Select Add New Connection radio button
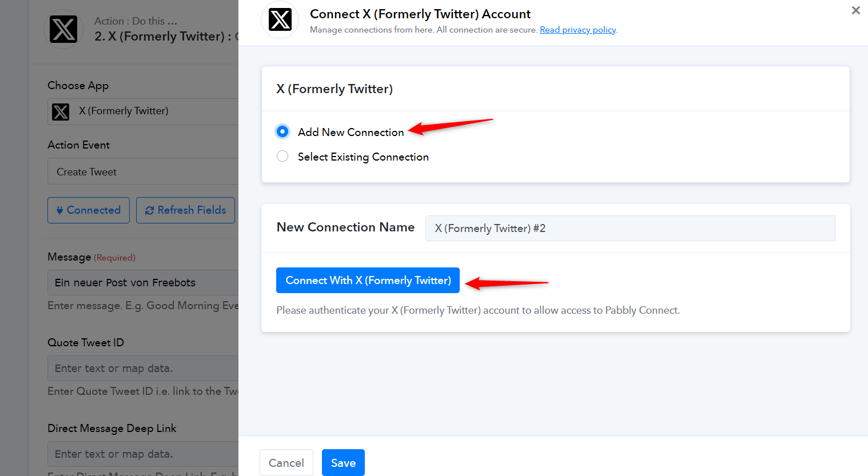 tap(282, 131)
